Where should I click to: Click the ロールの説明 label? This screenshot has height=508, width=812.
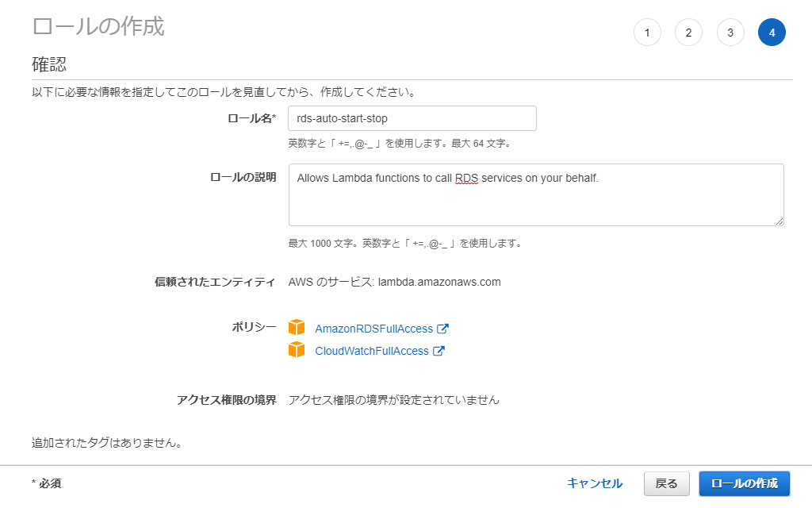[x=243, y=177]
